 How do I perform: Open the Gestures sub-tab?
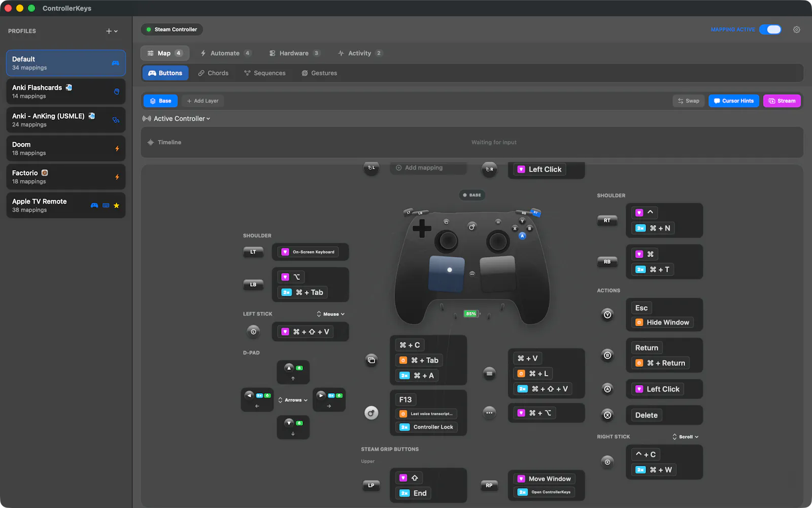click(319, 73)
